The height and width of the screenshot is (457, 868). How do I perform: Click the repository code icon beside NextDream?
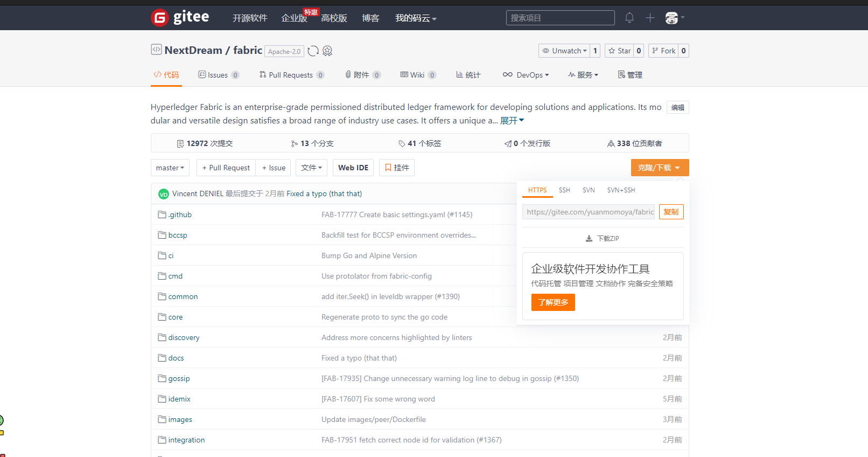pyautogui.click(x=156, y=50)
